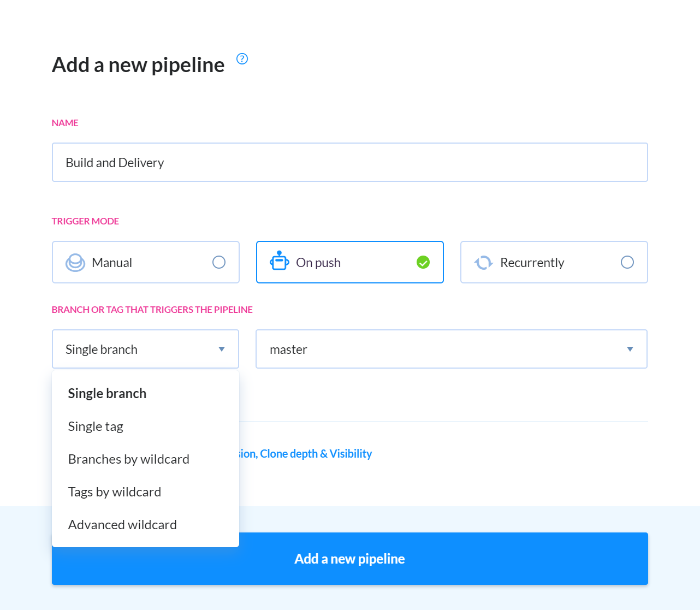Collapse the Single branch dropdown arrow
Viewport: 700px width, 610px height.
click(222, 350)
